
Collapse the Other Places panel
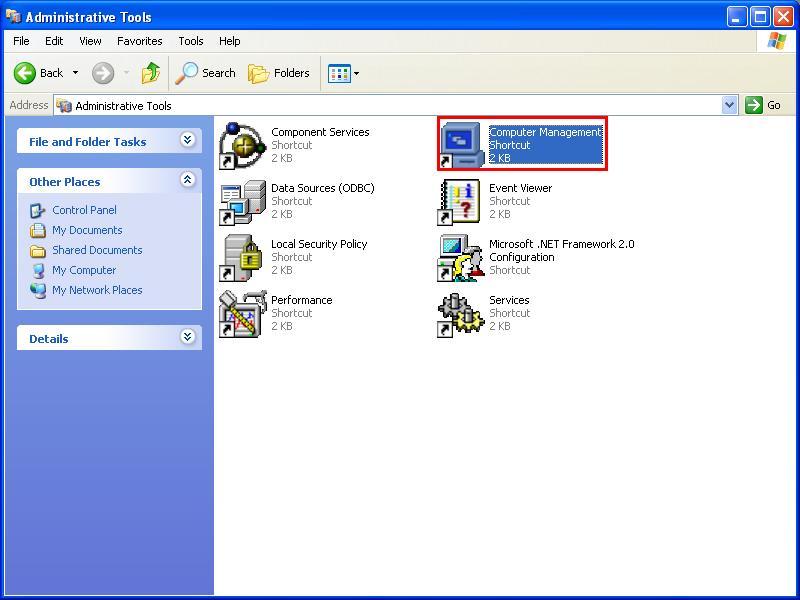187,180
